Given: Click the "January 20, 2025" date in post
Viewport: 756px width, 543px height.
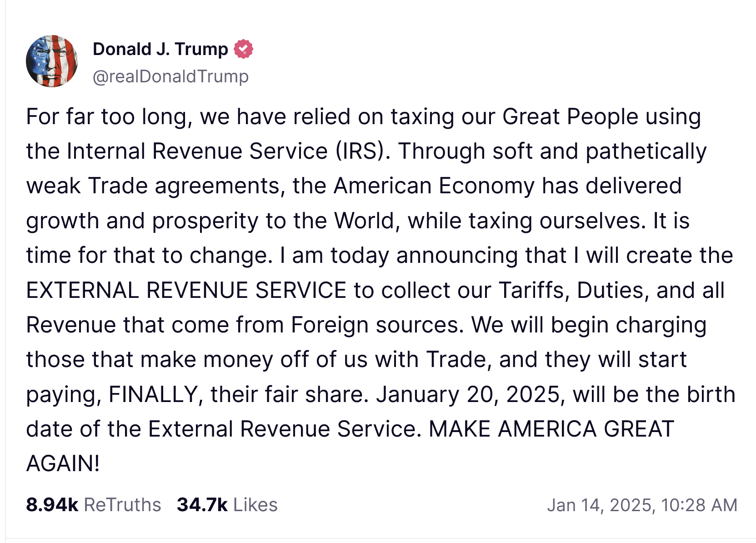Looking at the screenshot, I should click(471, 394).
